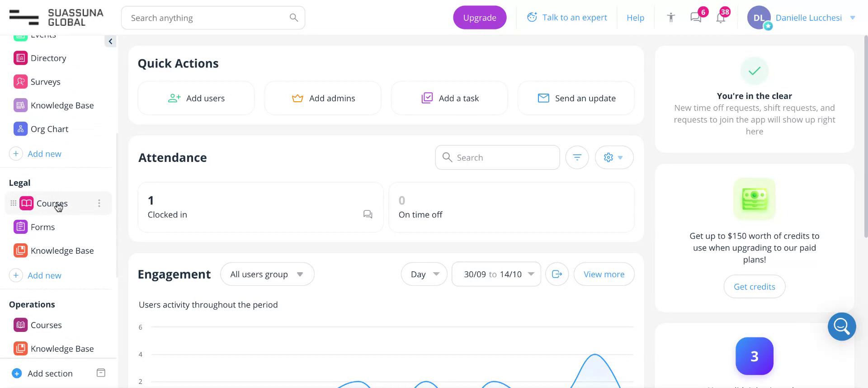Click the drag handle next to Legal Courses
Image resolution: width=868 pixels, height=388 pixels.
(x=13, y=203)
